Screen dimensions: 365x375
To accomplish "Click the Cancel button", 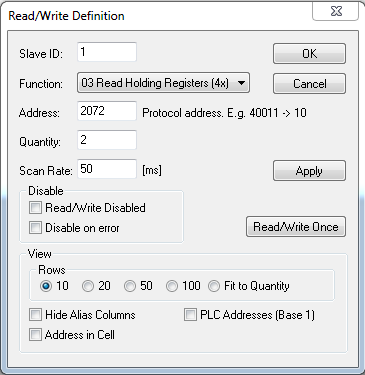I will tap(309, 83).
